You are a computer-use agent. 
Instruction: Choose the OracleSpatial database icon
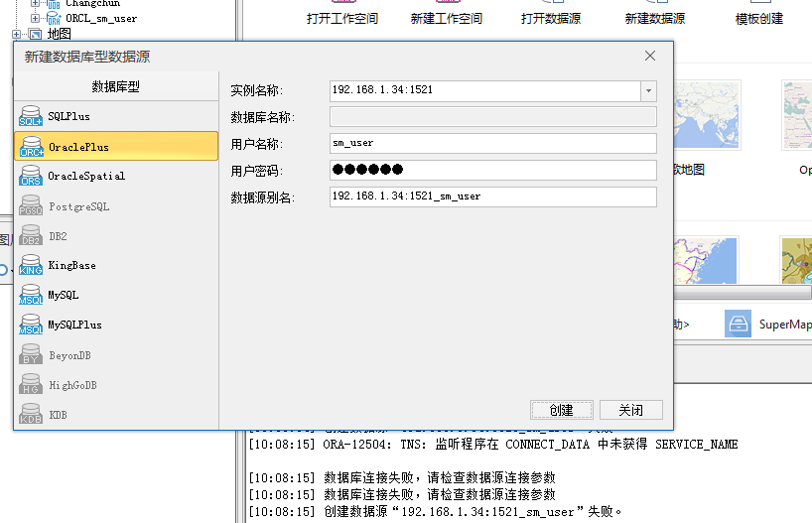point(31,176)
